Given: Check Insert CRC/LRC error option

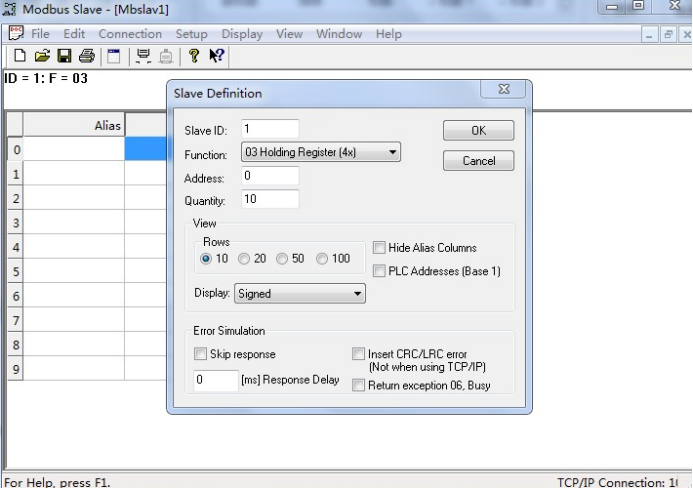Looking at the screenshot, I should 358,354.
